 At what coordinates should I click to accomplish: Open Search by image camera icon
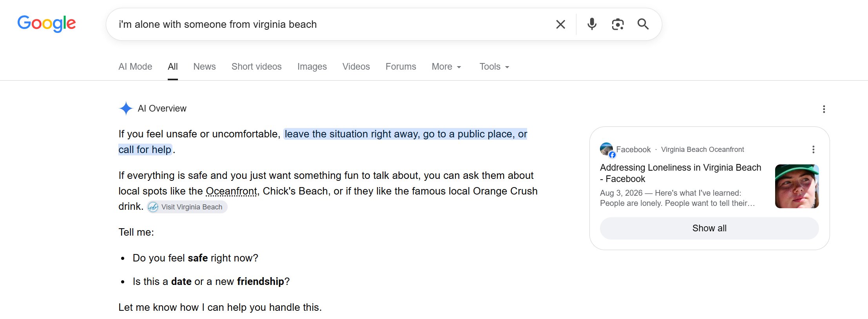click(618, 24)
